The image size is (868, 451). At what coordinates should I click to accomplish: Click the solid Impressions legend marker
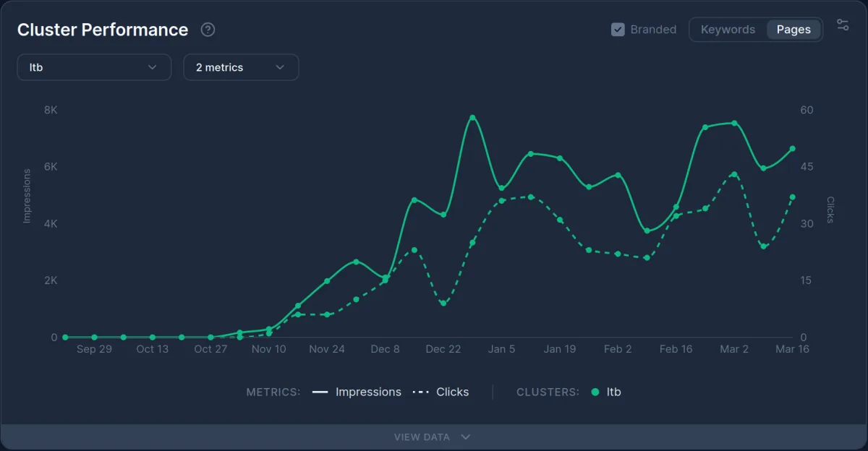point(321,392)
